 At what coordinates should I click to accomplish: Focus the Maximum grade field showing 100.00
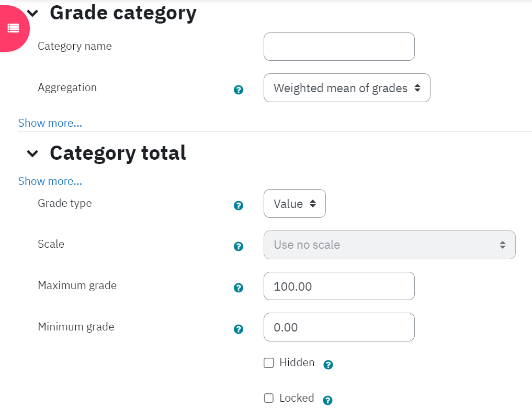(339, 286)
